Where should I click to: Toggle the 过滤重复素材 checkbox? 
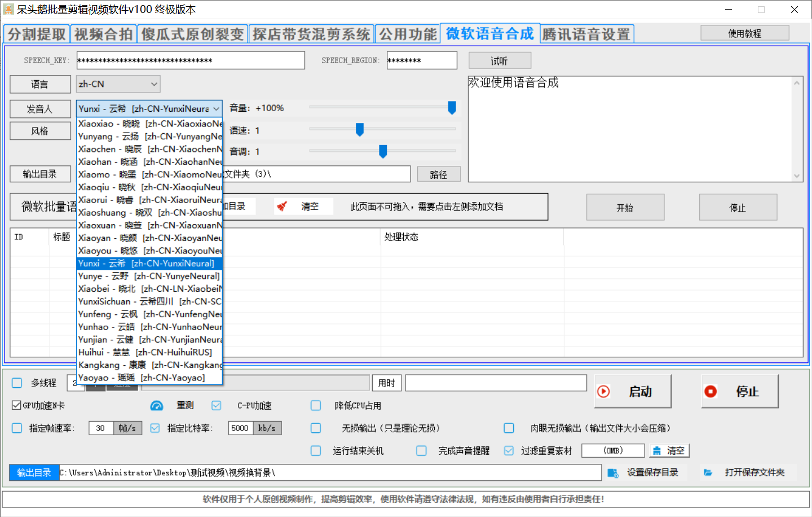click(x=509, y=450)
